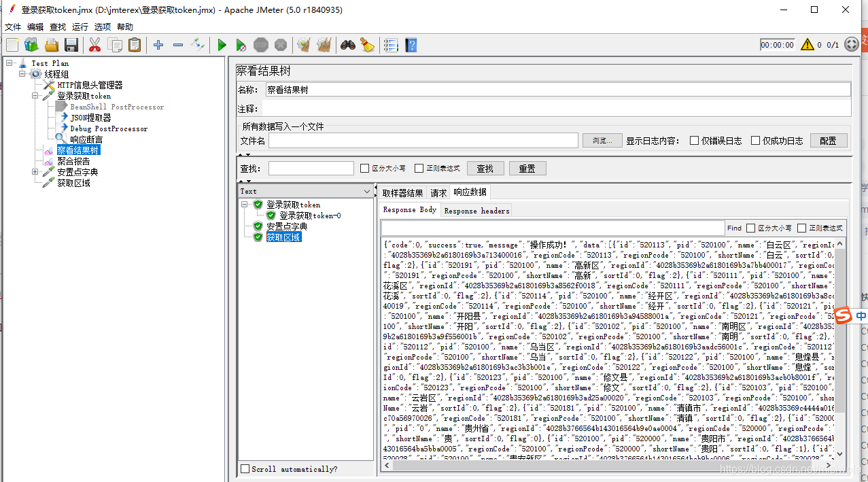Start test with no pauses icon

pos(241,45)
